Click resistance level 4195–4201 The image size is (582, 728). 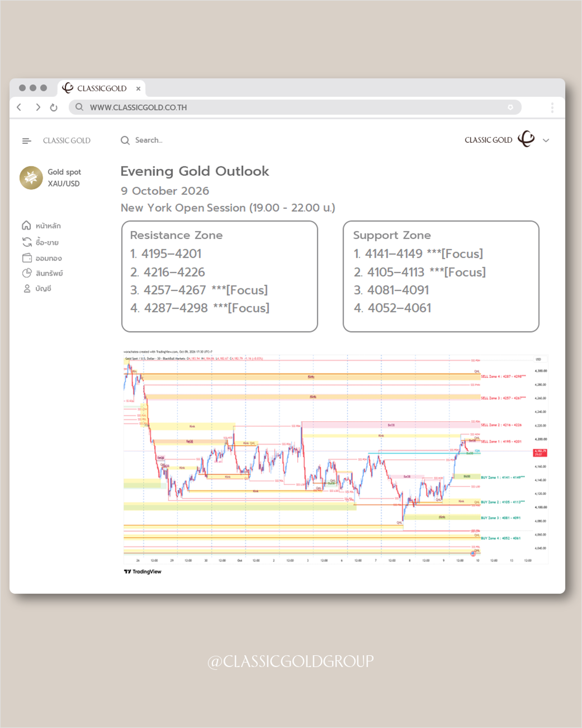point(166,254)
